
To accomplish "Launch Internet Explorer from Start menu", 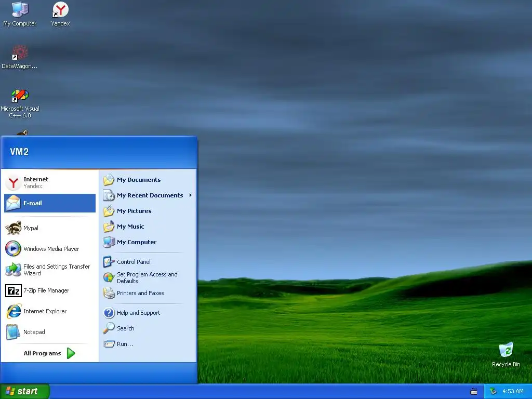I will [50, 311].
